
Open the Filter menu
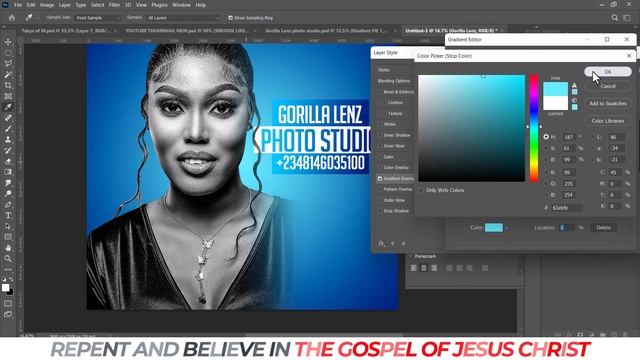point(114,5)
